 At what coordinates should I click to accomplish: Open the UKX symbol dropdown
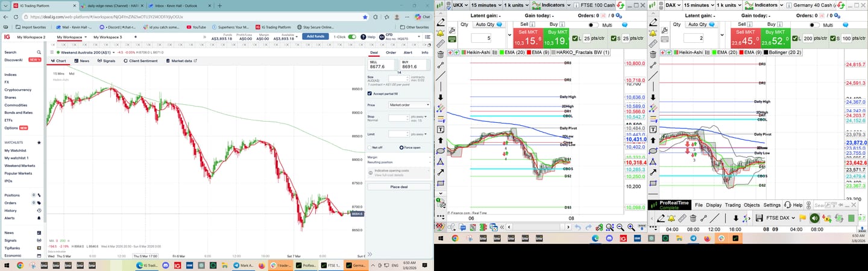461,5
